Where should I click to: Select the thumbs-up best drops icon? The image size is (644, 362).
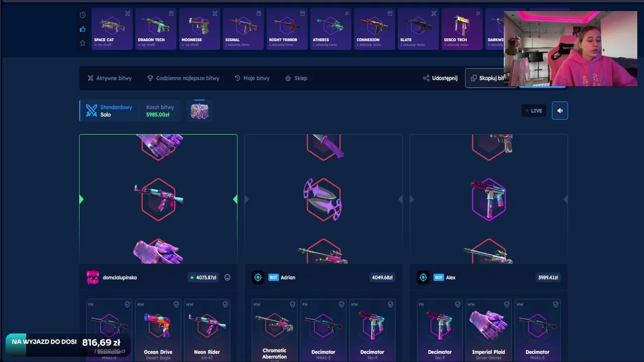click(x=83, y=29)
